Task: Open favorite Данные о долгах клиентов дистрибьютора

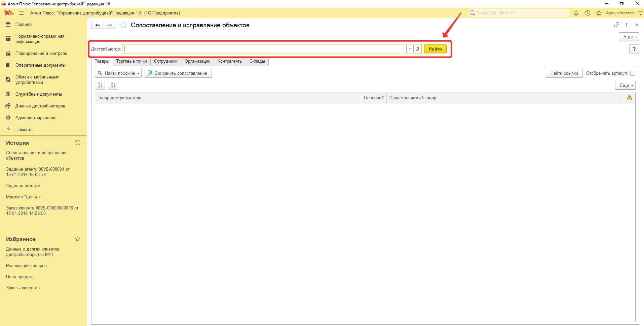Action: [x=33, y=252]
